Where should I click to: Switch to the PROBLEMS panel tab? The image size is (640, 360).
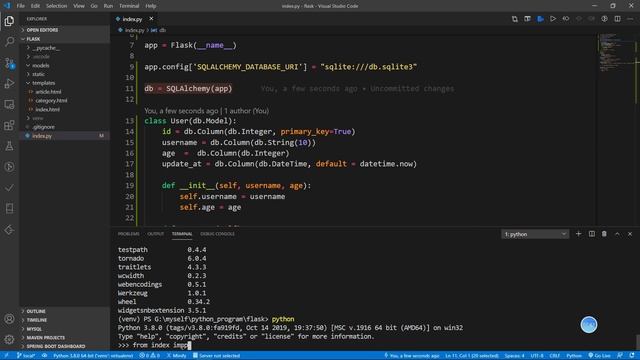click(129, 234)
